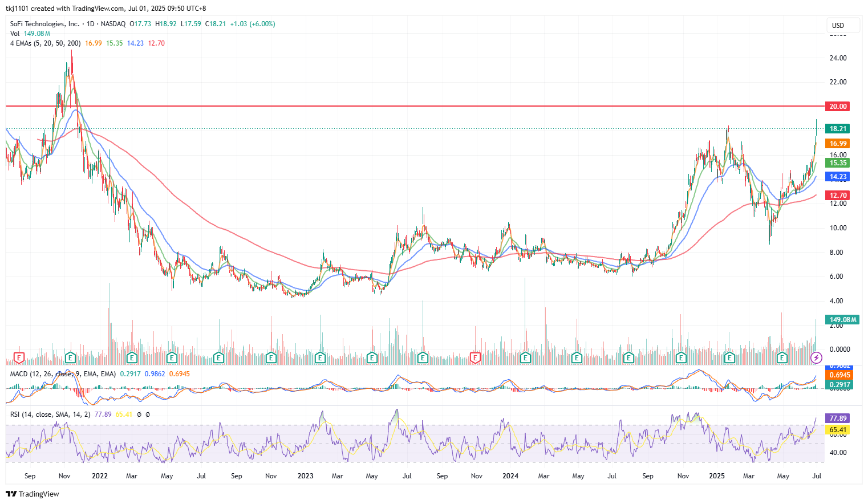Open the USD currency selector
The image size is (868, 504).
tap(843, 25)
